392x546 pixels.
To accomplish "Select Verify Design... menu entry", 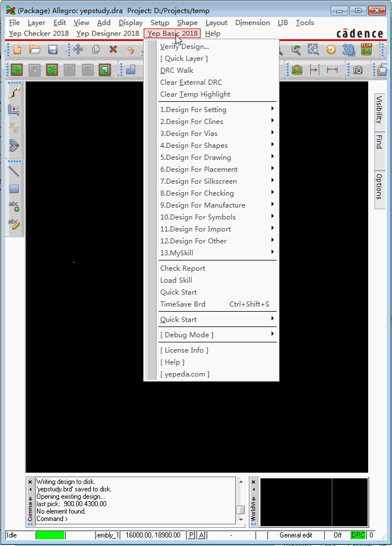I will coord(218,47).
